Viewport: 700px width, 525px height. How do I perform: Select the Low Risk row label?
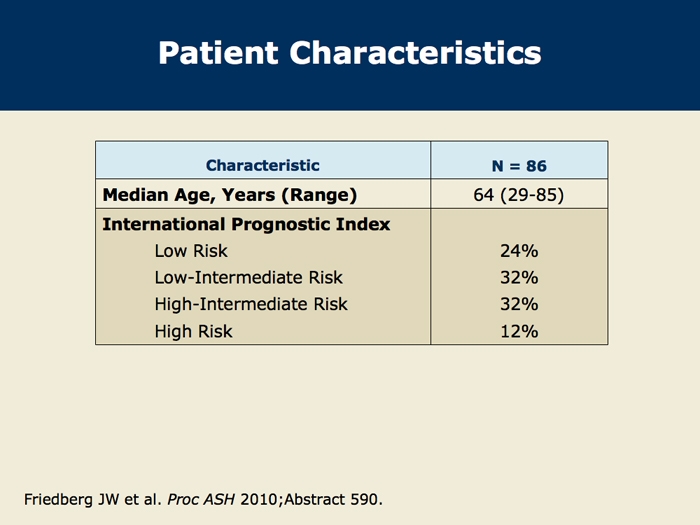[x=191, y=251]
